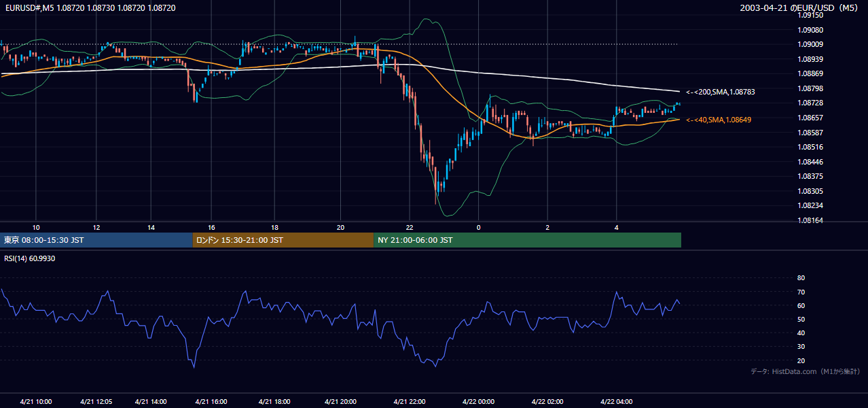Select the 40 SMA label 1.08649

point(719,120)
